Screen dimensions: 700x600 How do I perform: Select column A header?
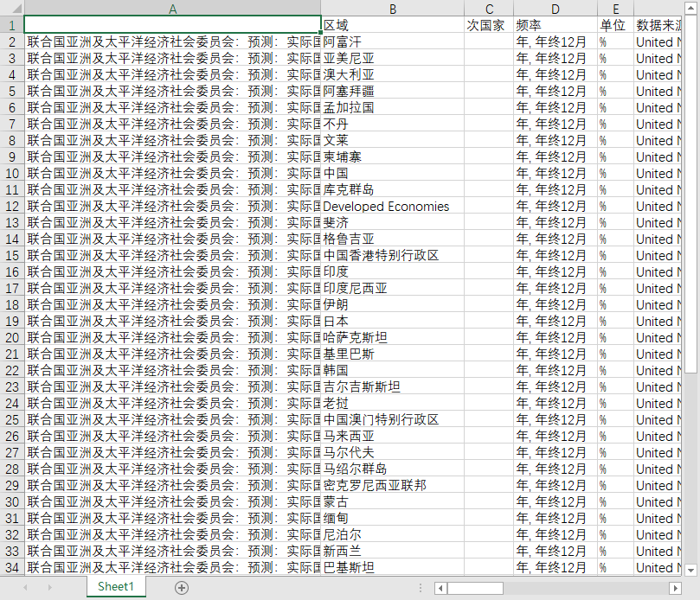coord(172,9)
